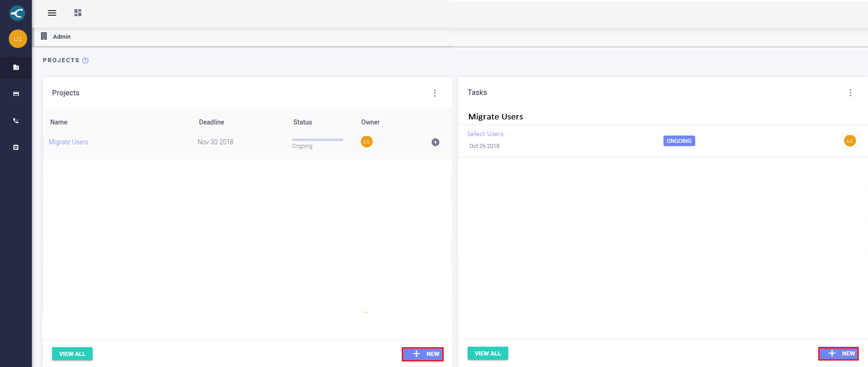The width and height of the screenshot is (868, 367).
Task: Open the Projects panel three-dot menu
Action: (x=434, y=93)
